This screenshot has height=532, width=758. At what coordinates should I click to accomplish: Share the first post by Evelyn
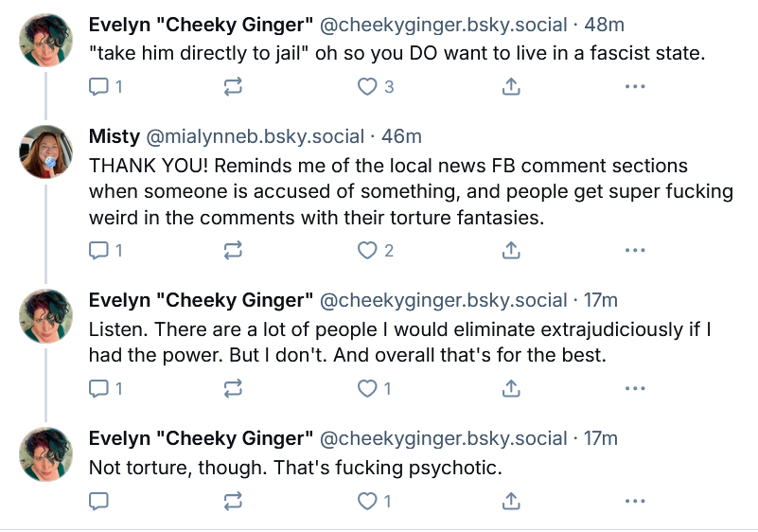(510, 87)
